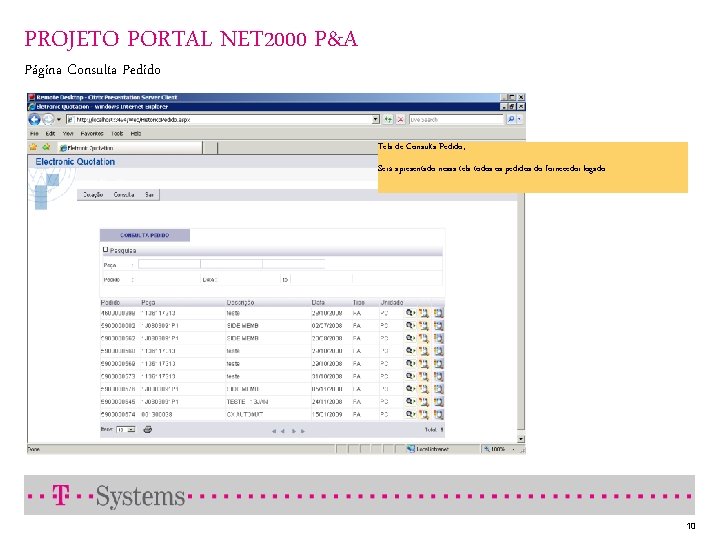Click the Data search field
The image size is (720, 540).
pyautogui.click(x=248, y=279)
